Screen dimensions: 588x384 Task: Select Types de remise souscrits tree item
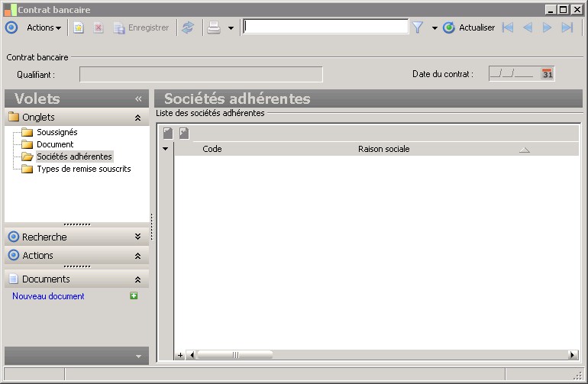pos(84,169)
